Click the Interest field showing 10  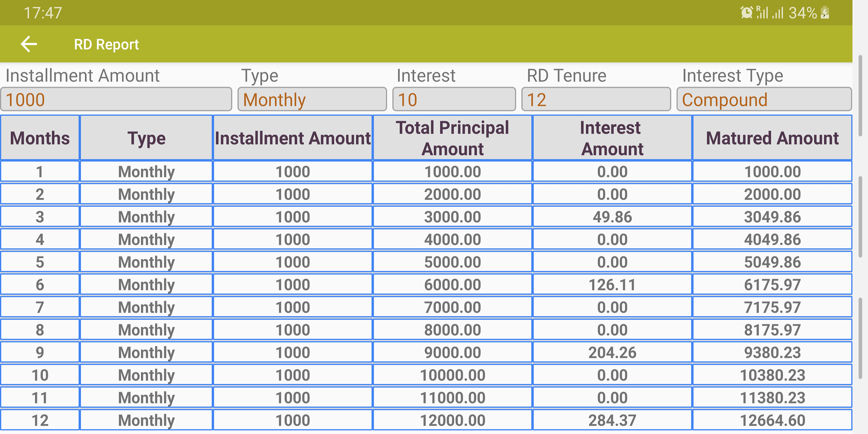454,99
